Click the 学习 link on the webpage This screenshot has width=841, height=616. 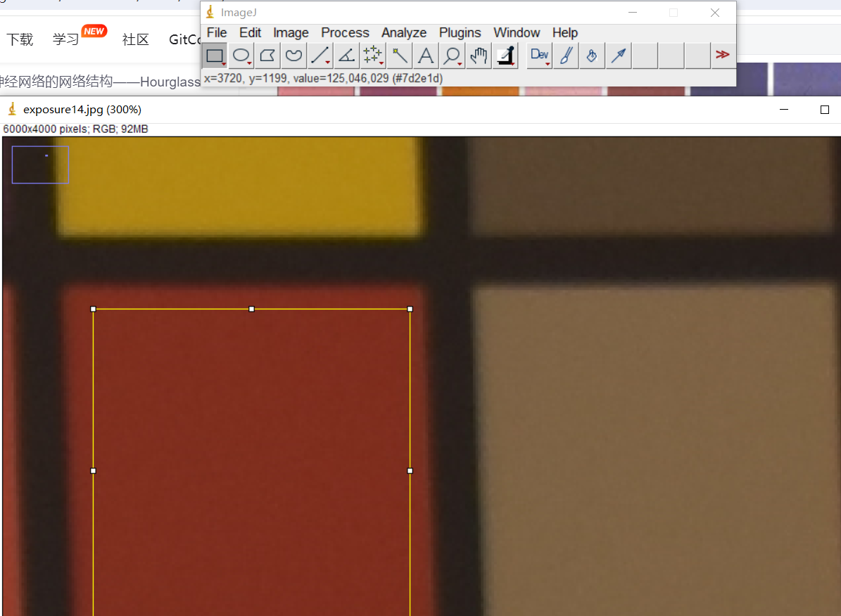click(65, 39)
